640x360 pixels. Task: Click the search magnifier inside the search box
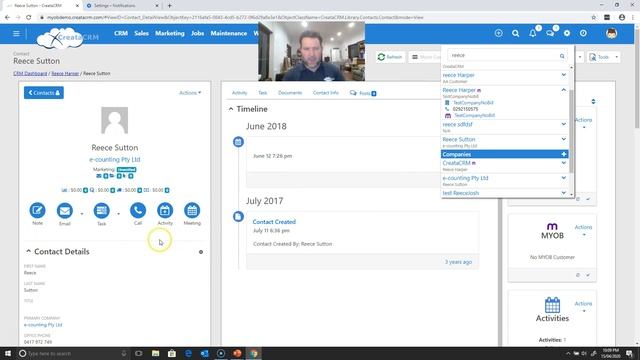(562, 56)
